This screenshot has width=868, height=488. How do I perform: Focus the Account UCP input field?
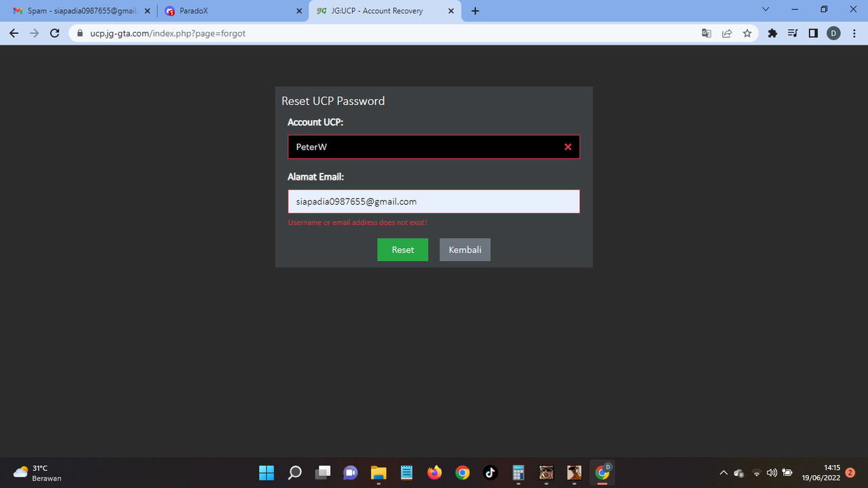(434, 146)
